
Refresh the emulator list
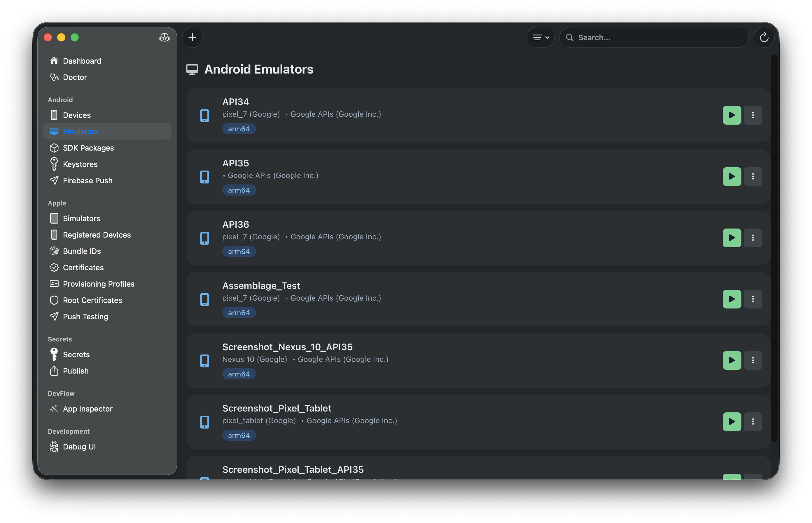764,37
